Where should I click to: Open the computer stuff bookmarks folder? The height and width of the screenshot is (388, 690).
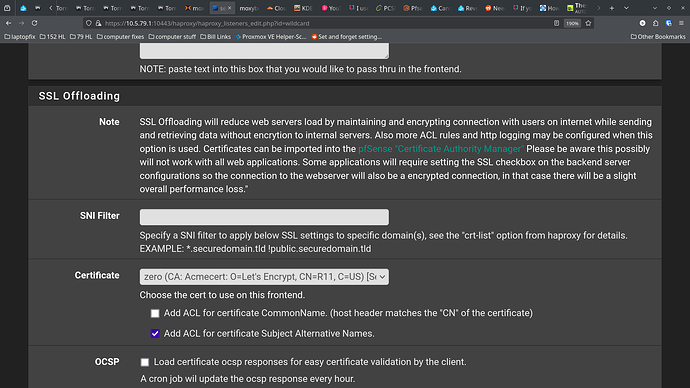tap(172, 37)
